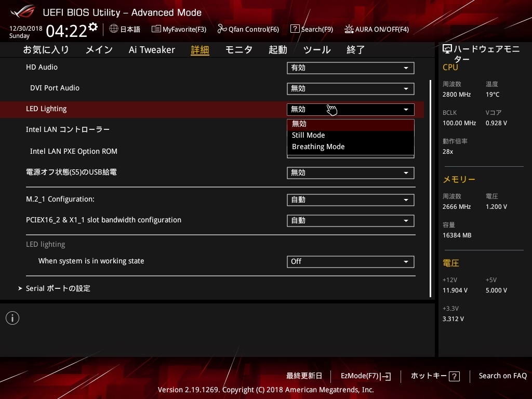Click the Search question mark icon
The image size is (532, 399).
(295, 29)
